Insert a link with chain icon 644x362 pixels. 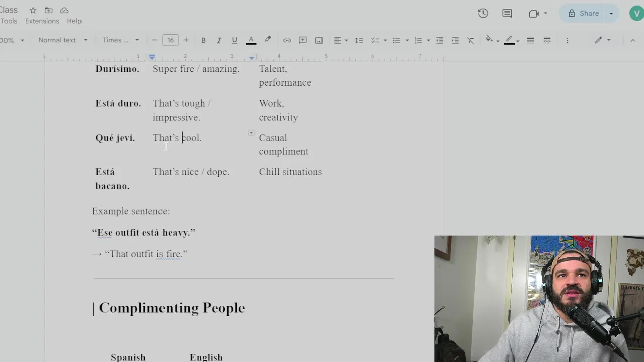(287, 40)
